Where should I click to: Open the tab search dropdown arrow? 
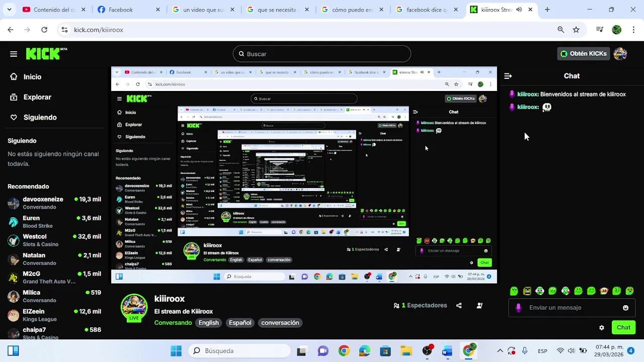[x=9, y=10]
